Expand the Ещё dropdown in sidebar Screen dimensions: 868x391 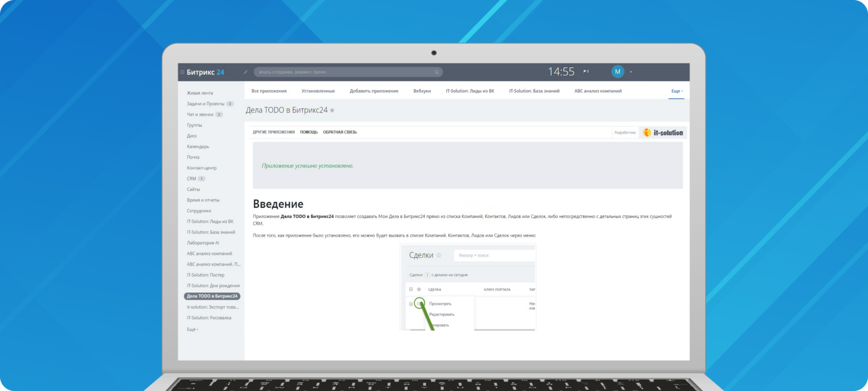[x=192, y=329]
